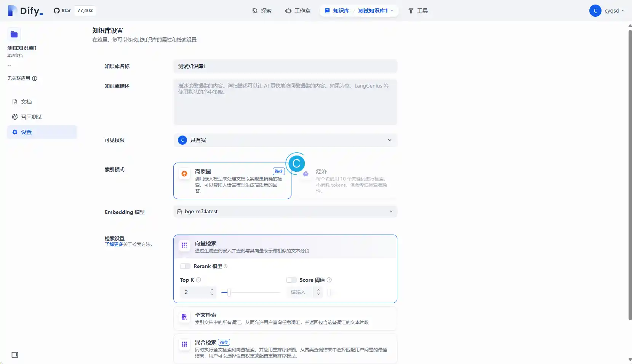Open the 探索 (Explore) tab
The height and width of the screenshot is (364, 632).
tap(262, 11)
